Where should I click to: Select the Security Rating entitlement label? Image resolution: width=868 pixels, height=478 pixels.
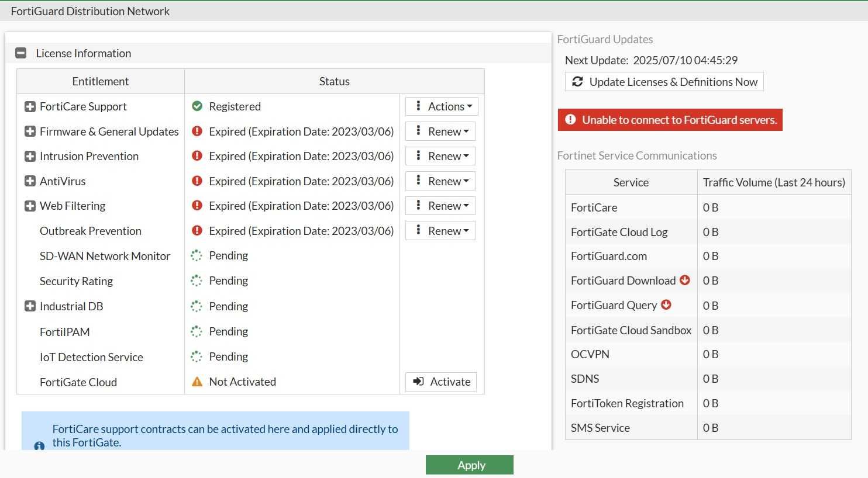pos(76,281)
